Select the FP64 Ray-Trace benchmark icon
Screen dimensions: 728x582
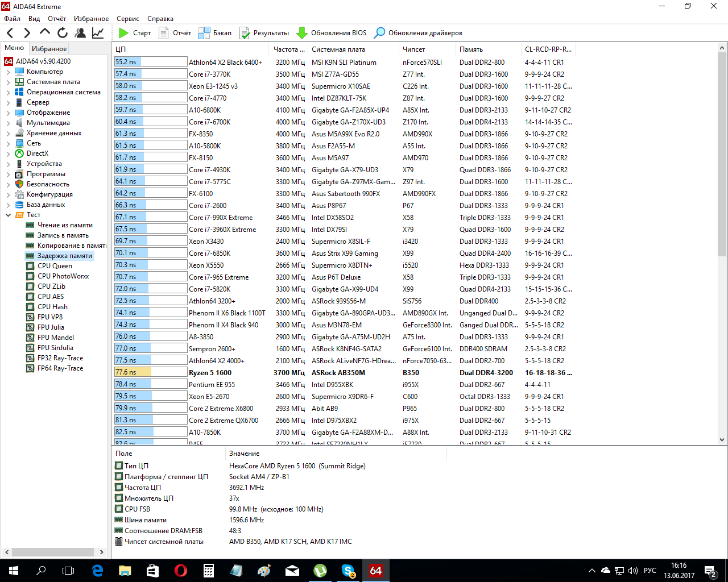30,368
